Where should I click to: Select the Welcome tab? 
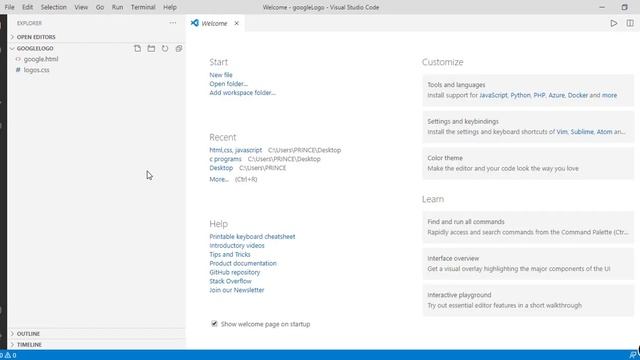click(x=215, y=23)
